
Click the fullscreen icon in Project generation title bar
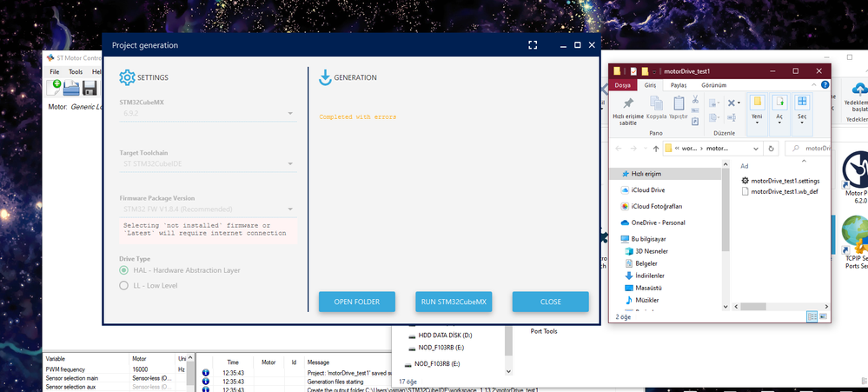[533, 45]
